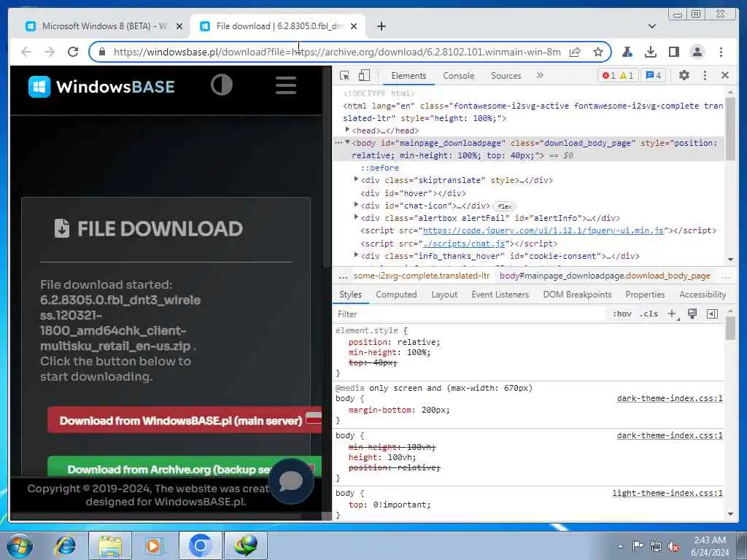
Task: Expand the alertInfo div node
Action: click(356, 217)
